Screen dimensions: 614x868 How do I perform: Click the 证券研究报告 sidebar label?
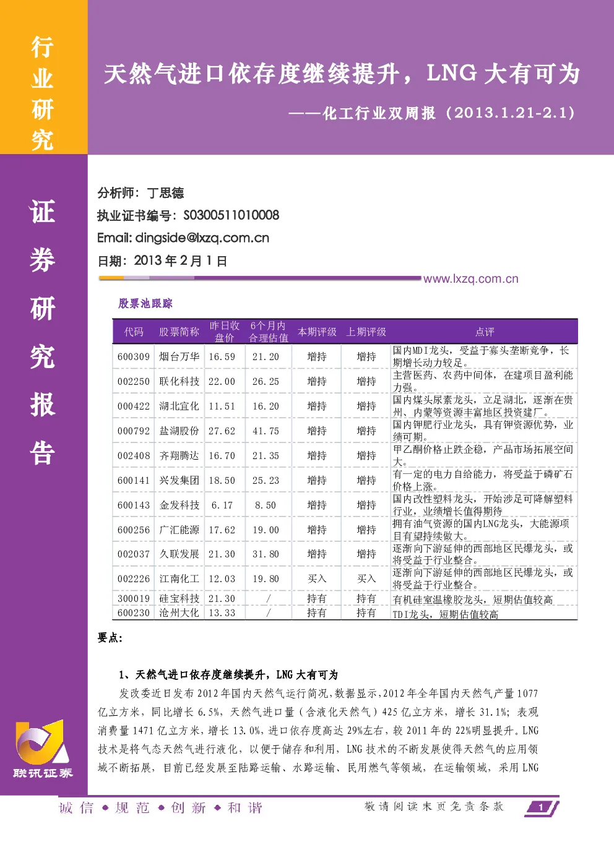43,332
